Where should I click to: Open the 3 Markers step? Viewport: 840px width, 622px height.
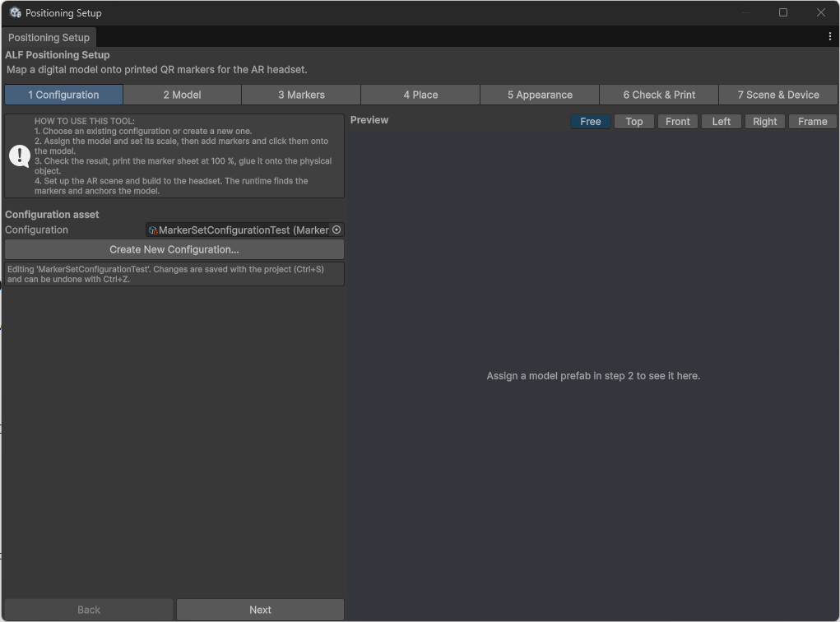[x=301, y=95]
